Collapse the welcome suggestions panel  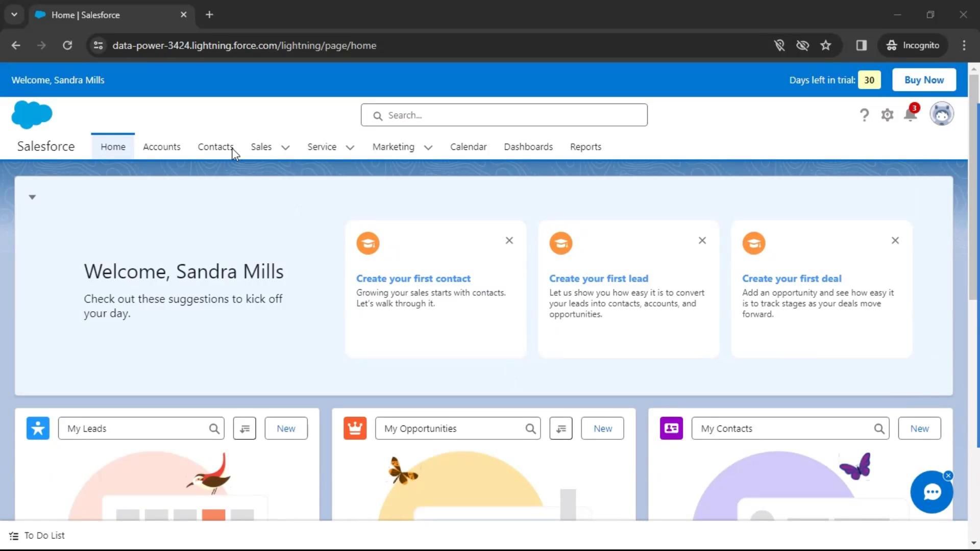click(32, 197)
